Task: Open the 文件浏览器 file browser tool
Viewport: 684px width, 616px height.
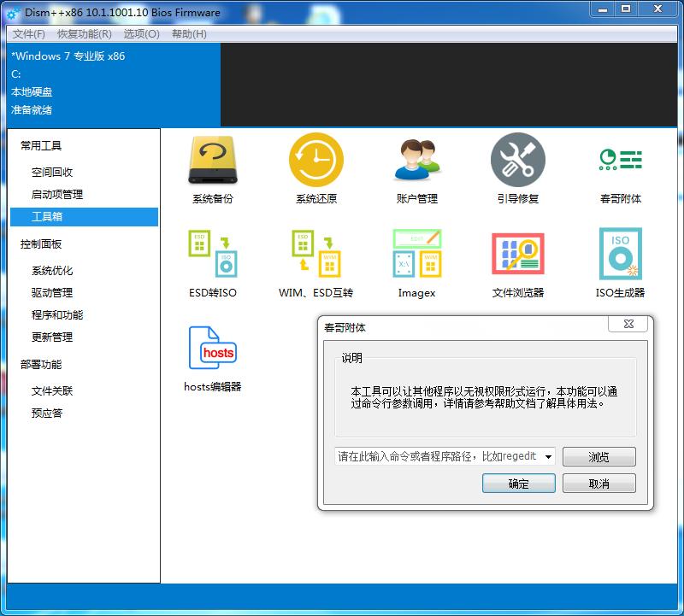Action: tap(518, 256)
